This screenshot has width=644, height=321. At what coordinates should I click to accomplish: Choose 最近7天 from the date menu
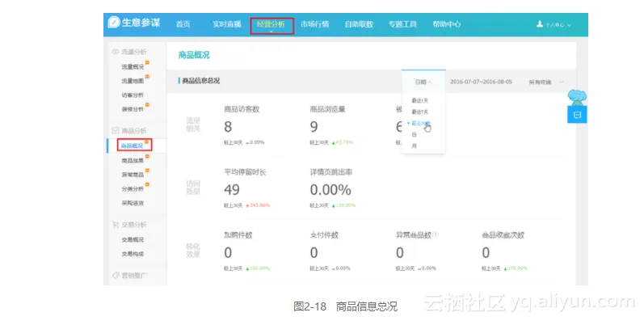[420, 112]
